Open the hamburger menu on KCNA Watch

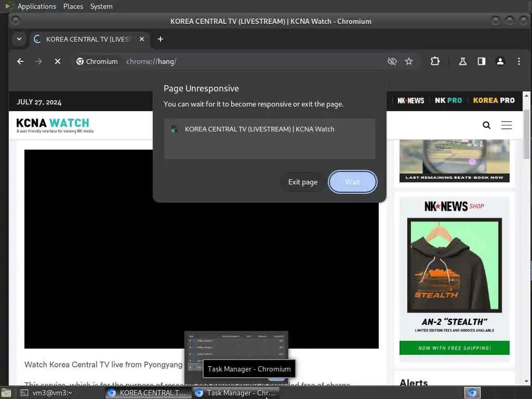(506, 125)
